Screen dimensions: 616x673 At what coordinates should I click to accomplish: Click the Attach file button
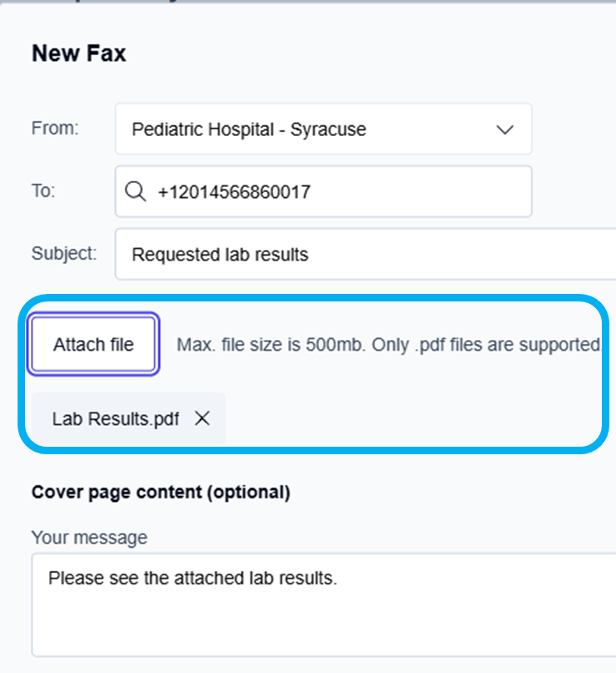93,344
